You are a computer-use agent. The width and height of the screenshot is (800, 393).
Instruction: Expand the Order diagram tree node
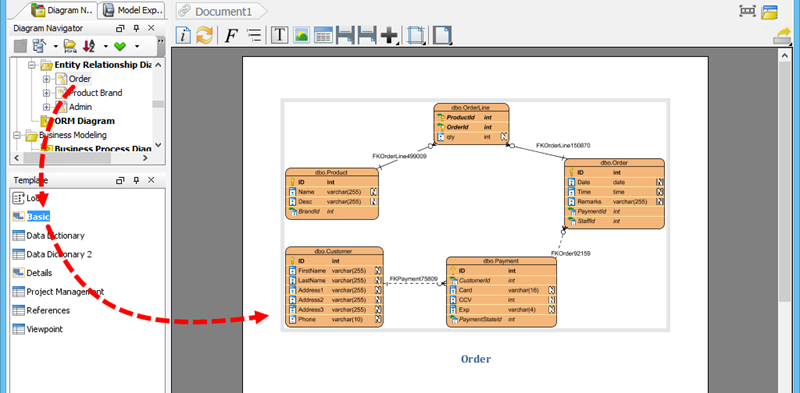pos(46,79)
